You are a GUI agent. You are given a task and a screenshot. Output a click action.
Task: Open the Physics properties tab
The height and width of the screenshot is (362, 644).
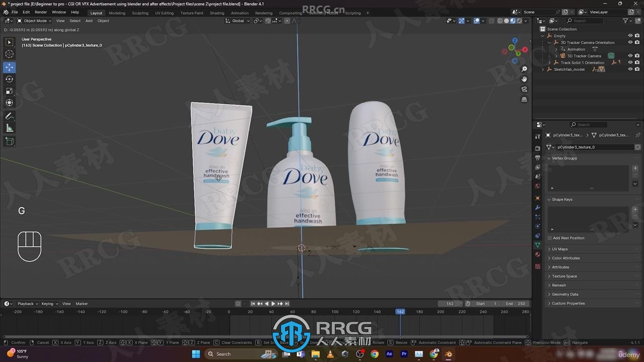click(537, 226)
